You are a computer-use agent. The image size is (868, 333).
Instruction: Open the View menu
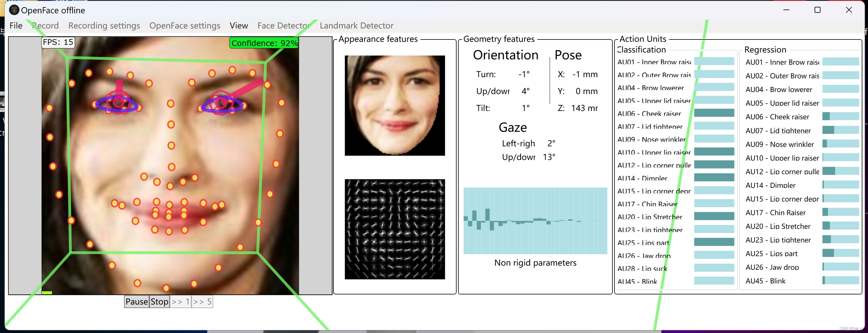239,26
